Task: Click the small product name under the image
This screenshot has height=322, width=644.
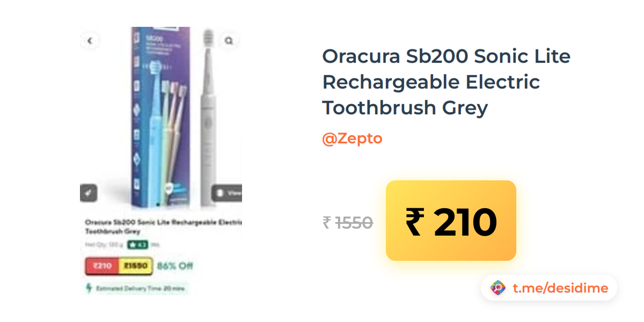Action: tap(163, 226)
